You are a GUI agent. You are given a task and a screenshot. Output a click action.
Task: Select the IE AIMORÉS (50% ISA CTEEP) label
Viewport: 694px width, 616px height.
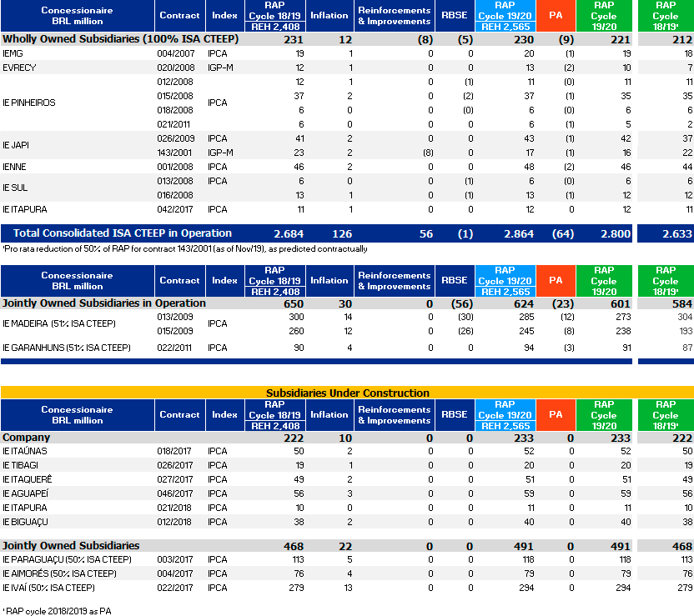tap(60, 573)
